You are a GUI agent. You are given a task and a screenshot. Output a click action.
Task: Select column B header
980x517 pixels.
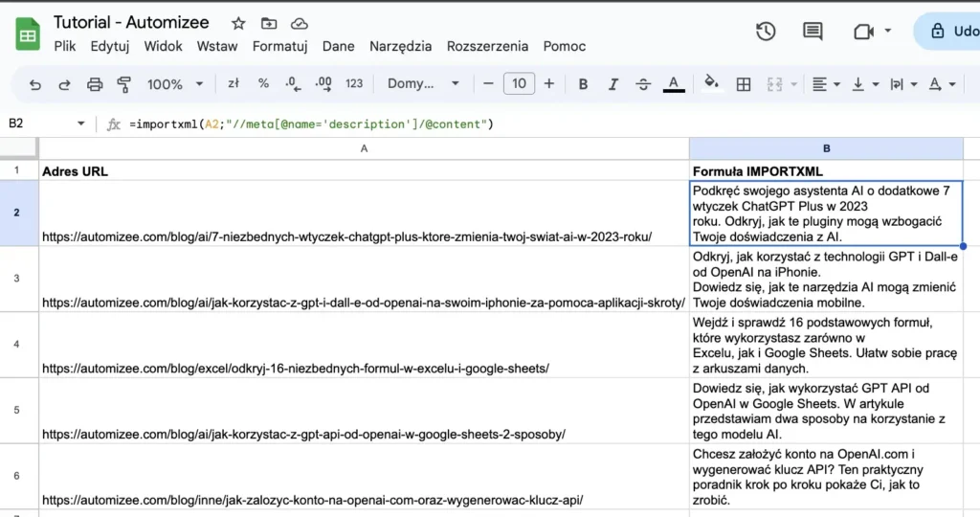click(x=826, y=148)
